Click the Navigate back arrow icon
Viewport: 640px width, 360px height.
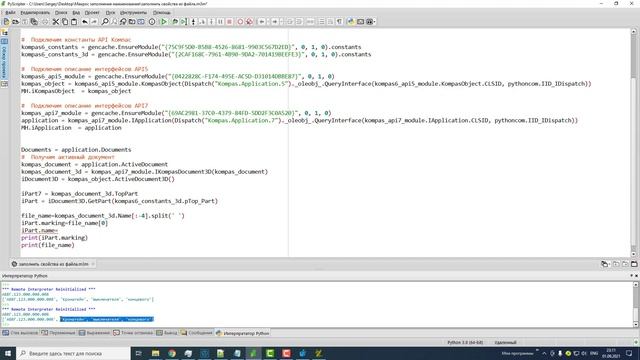point(262,22)
